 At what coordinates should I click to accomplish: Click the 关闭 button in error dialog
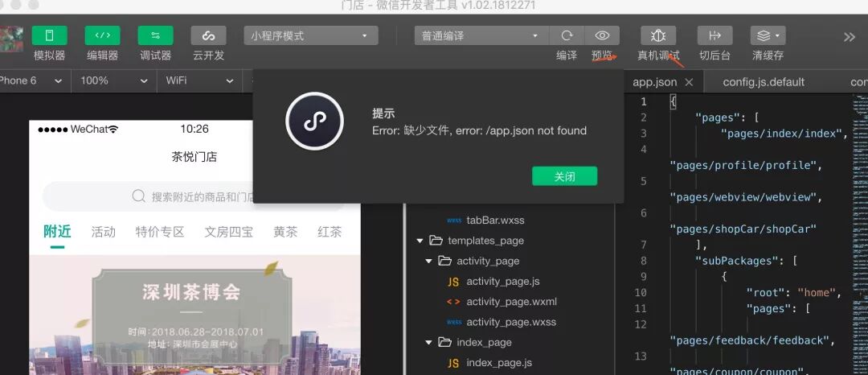point(565,176)
